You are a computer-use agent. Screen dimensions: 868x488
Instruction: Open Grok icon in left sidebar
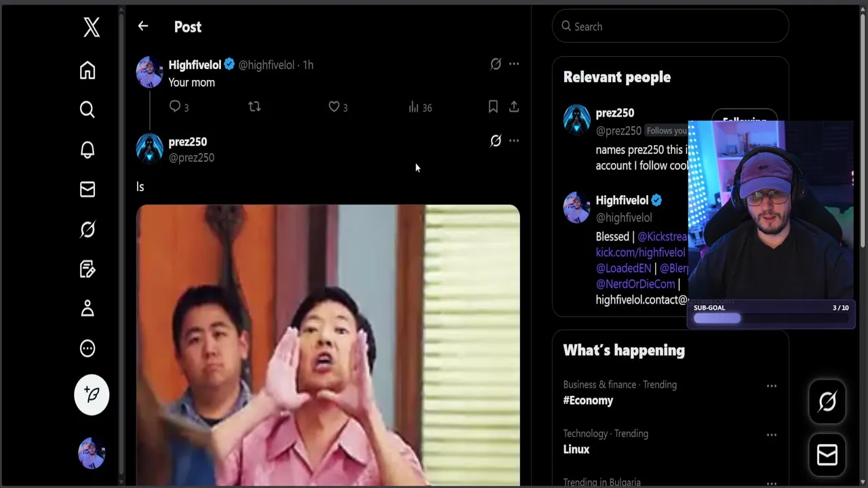[x=87, y=229]
